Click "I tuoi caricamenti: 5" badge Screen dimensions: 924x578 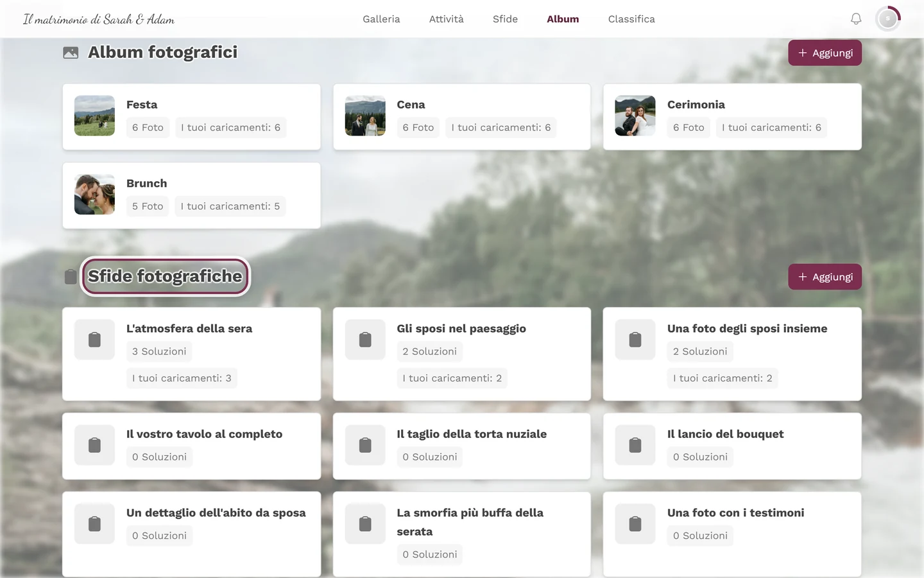pos(230,206)
